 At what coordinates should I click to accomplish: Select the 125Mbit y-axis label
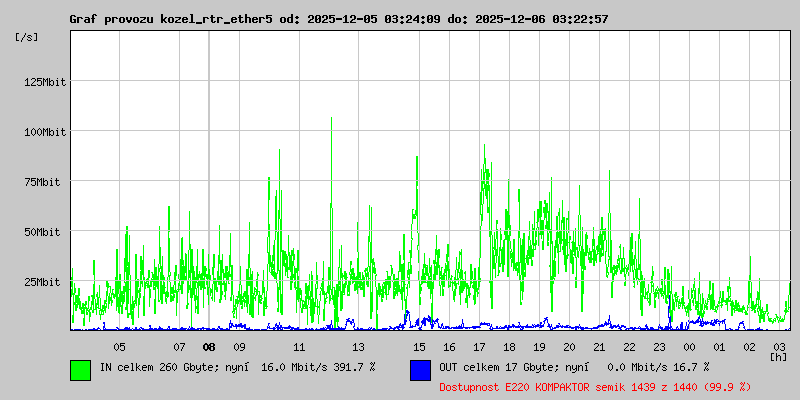pos(44,82)
